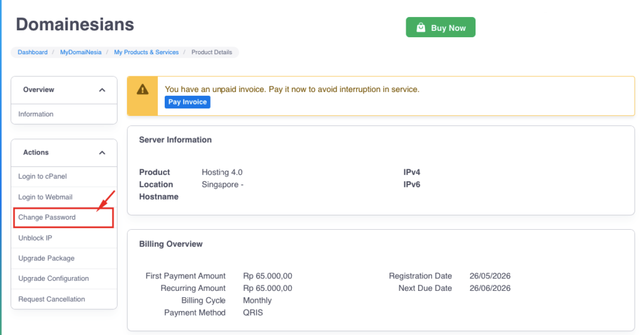644x335 pixels.
Task: Click the Hostname label
Action: [x=158, y=197]
